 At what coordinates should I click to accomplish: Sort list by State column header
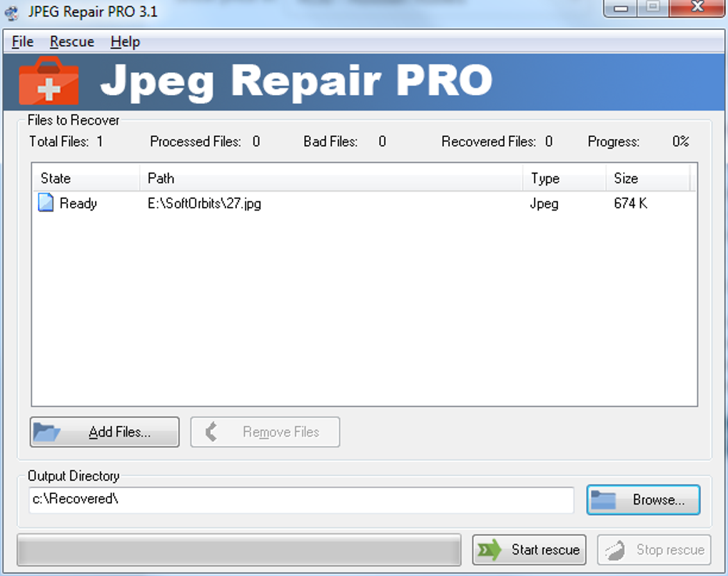86,178
